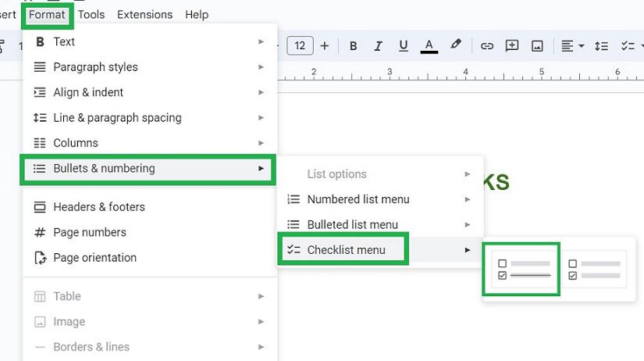Click the add comment icon
Screen dimensions: 644x361
tap(512, 46)
